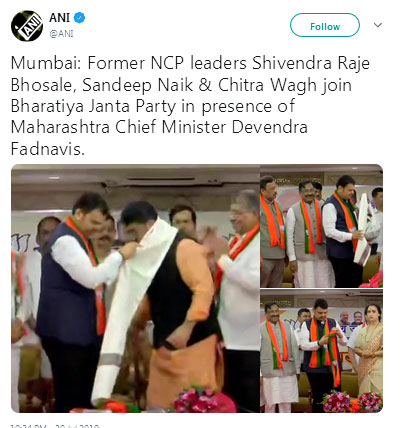Visit the @ANI handle link
The width and height of the screenshot is (400, 428).
click(x=62, y=34)
